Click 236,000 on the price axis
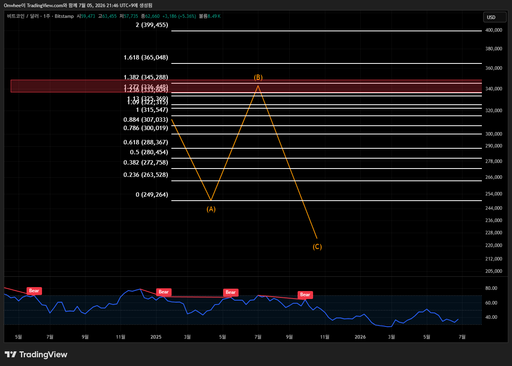 (x=494, y=220)
